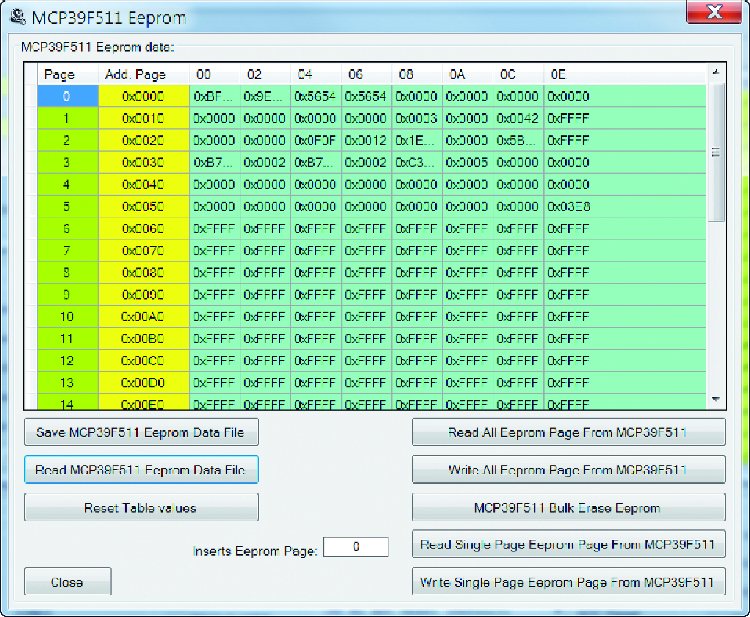
Task: Click the 0x0012 cell in page 2
Action: [x=367, y=140]
